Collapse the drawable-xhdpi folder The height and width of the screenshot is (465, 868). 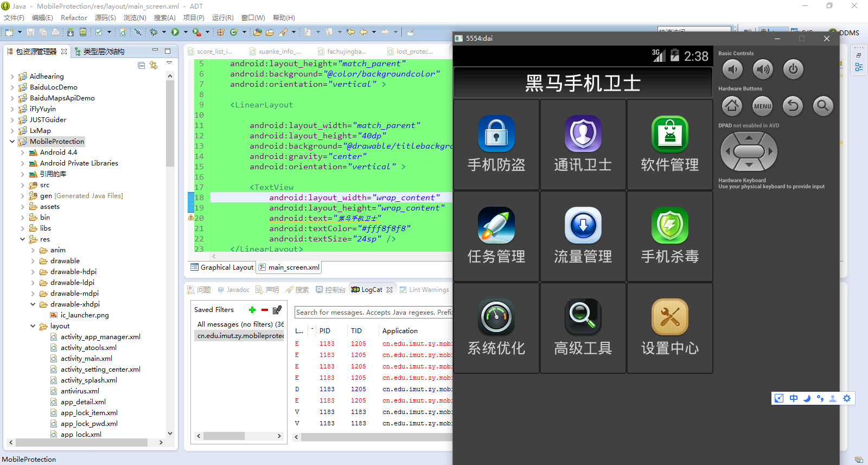tap(33, 304)
